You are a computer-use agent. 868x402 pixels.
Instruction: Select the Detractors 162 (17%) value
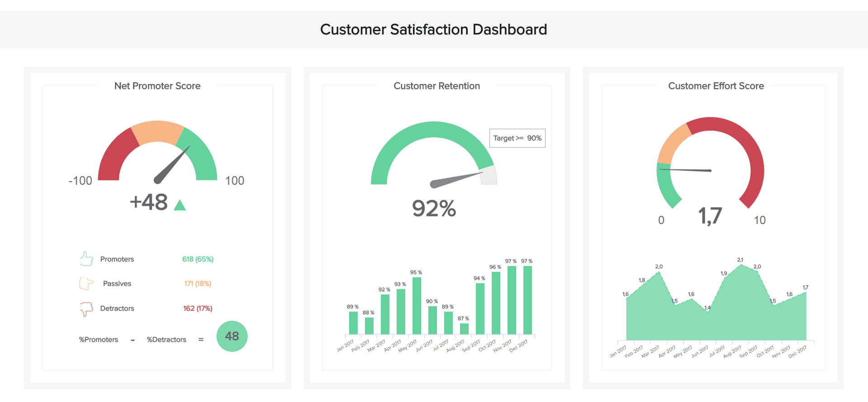click(x=198, y=308)
